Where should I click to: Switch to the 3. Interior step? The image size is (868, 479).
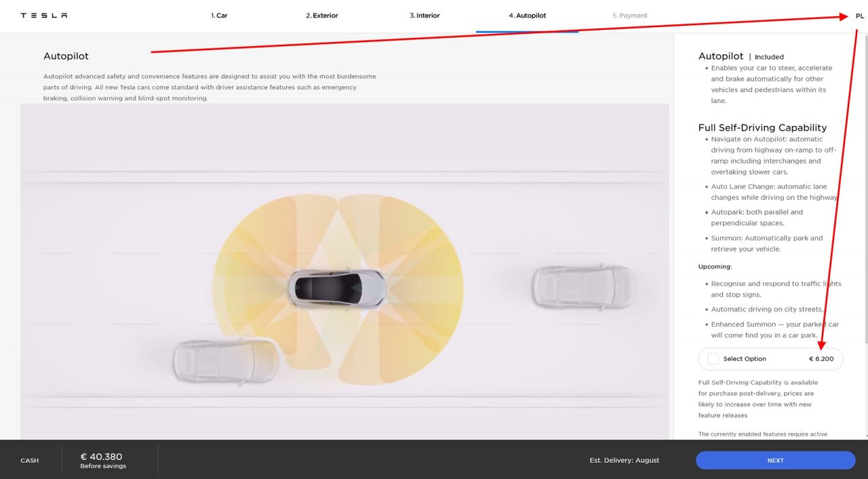425,16
